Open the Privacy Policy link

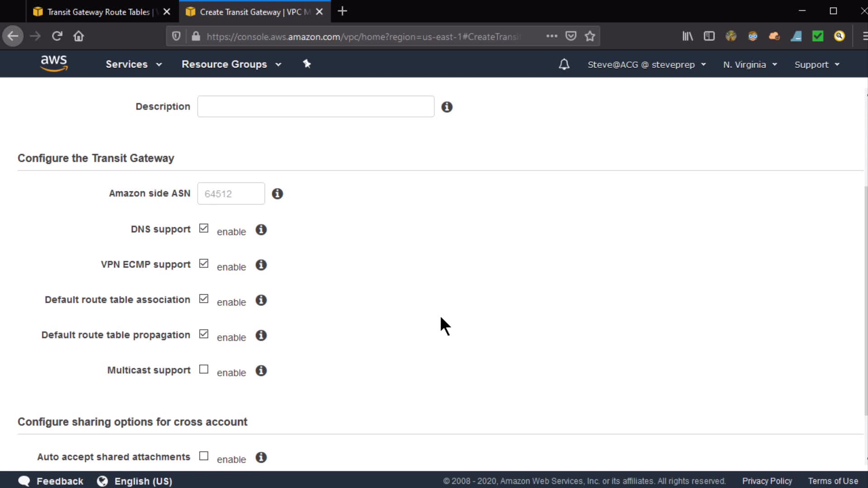(767, 481)
